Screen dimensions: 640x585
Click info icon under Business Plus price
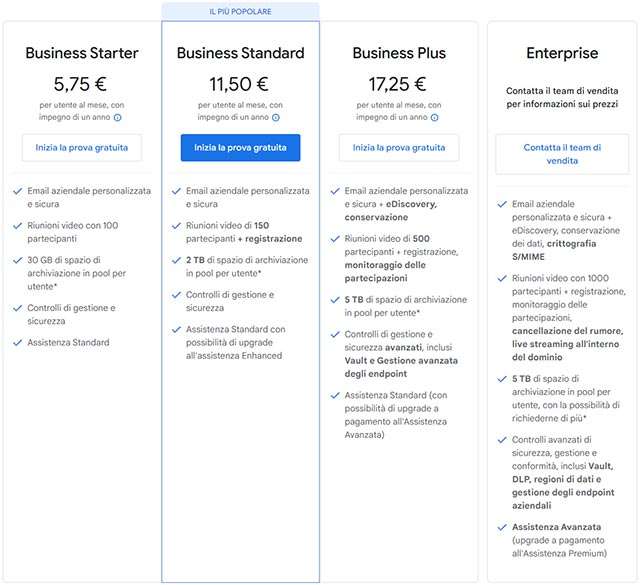433,117
